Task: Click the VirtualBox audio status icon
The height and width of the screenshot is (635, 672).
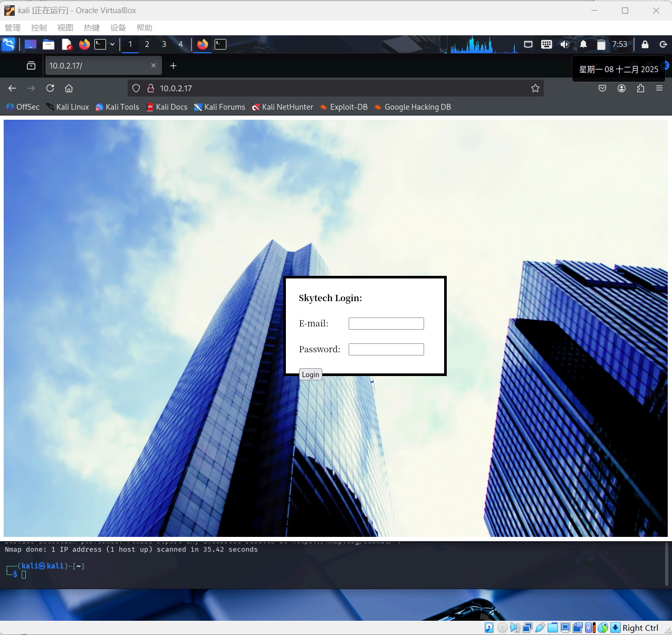Action: [x=515, y=628]
